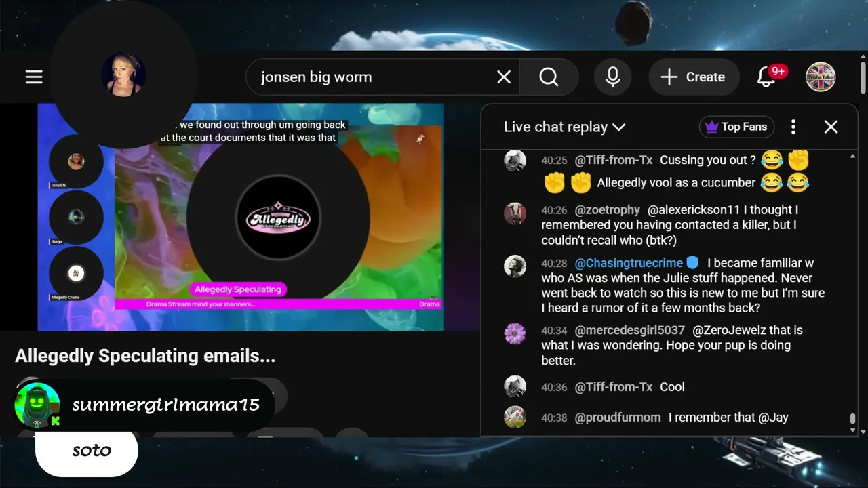The image size is (868, 488).
Task: Start voice search with the microphone
Action: [613, 77]
